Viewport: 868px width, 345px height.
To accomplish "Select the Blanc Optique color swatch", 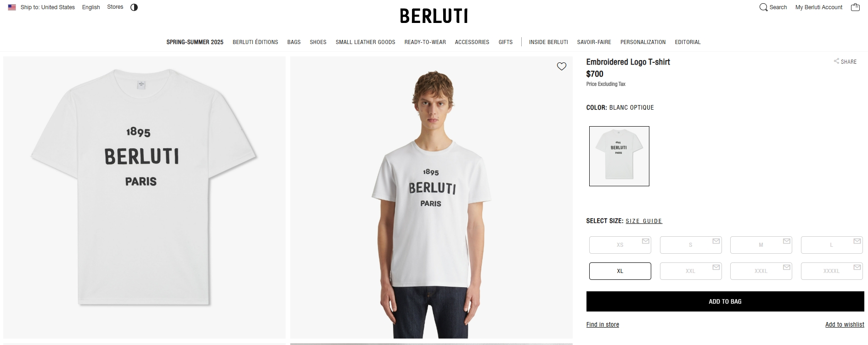I will tap(619, 156).
